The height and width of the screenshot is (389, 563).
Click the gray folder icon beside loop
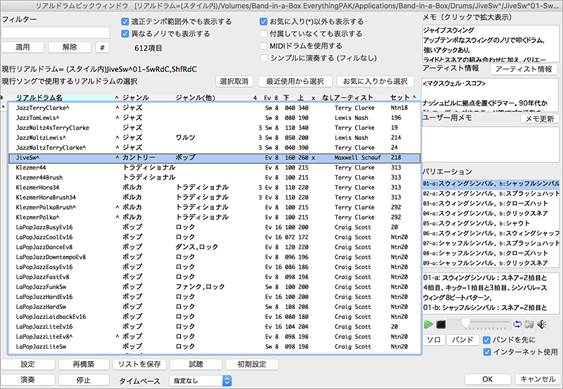[529, 324]
